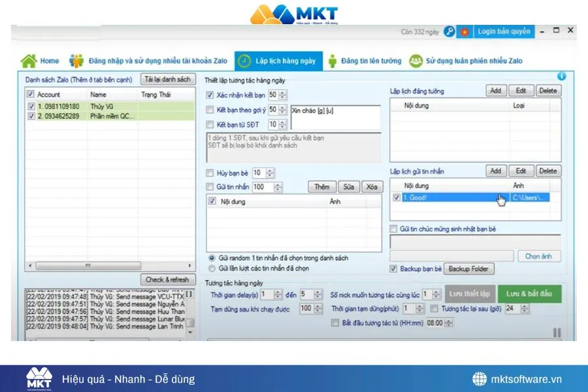Enable the Hủy bạn bè checkbox

point(210,173)
